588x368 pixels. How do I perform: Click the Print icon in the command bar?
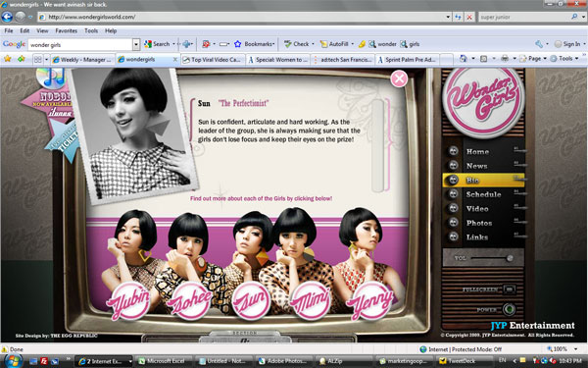pyautogui.click(x=505, y=59)
